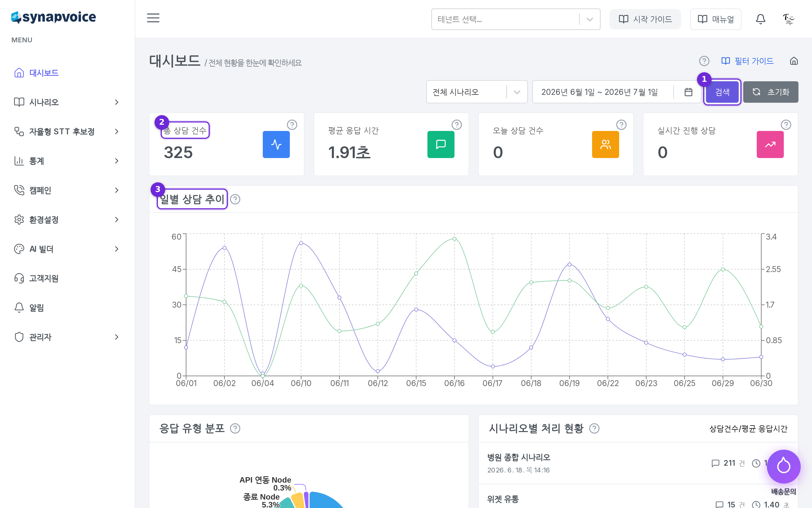The image size is (812, 508).
Task: Click the help icon on 평균 응답 시간 card
Action: point(457,125)
